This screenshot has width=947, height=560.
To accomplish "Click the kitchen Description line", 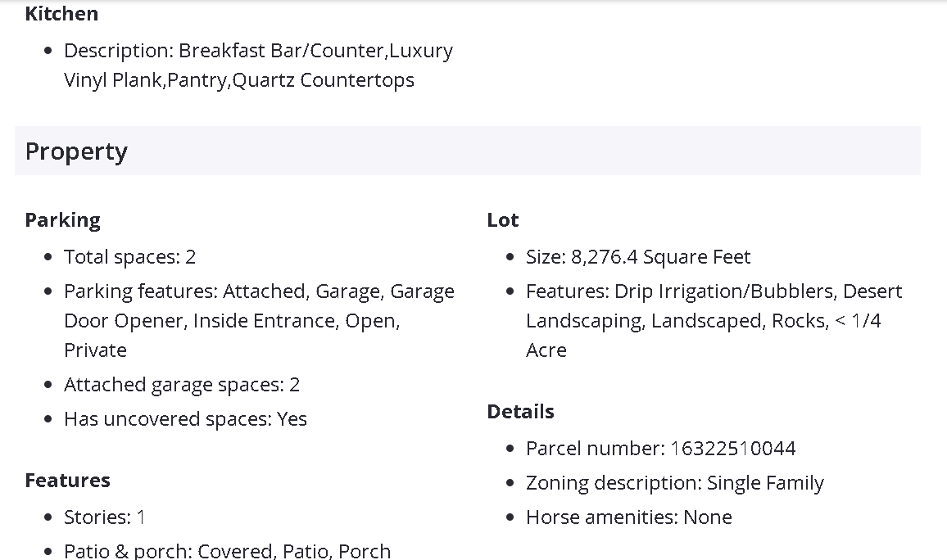I will pyautogui.click(x=258, y=51).
